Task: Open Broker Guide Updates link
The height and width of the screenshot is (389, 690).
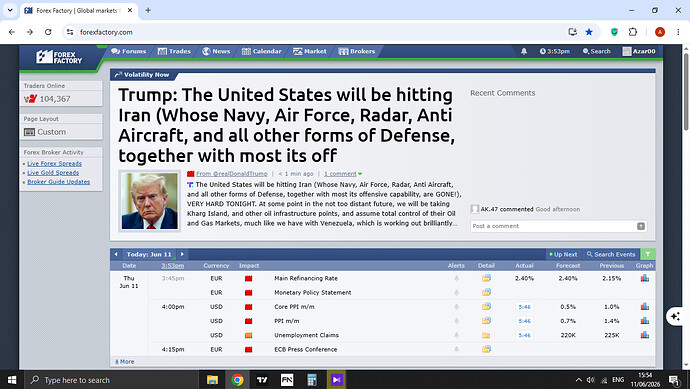Action: (x=59, y=182)
